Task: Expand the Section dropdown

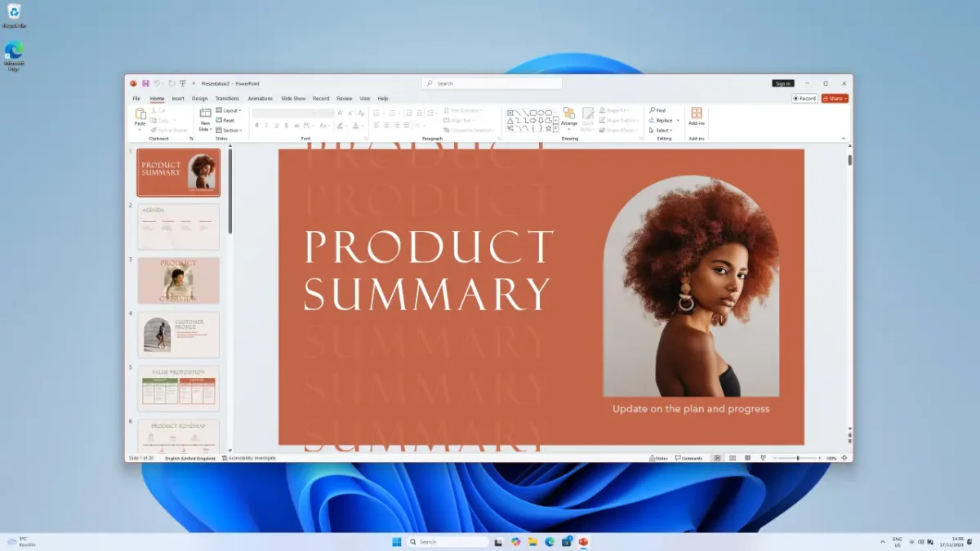Action: point(229,131)
